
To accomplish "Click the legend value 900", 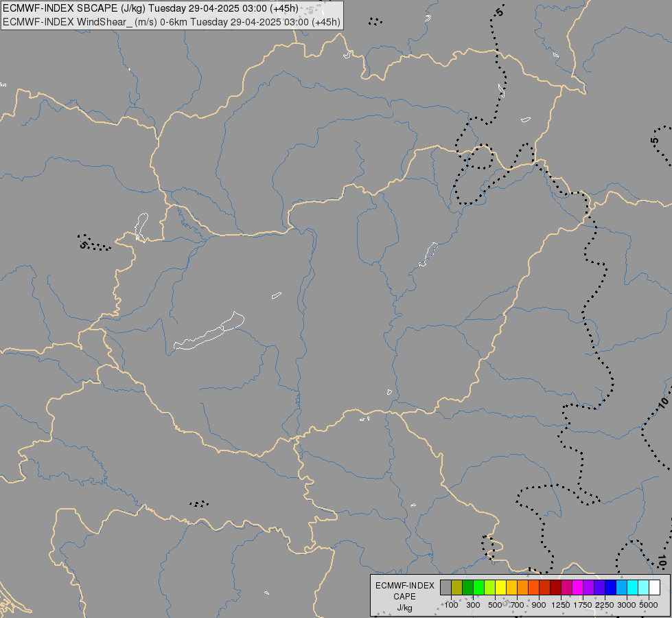I will (539, 605).
